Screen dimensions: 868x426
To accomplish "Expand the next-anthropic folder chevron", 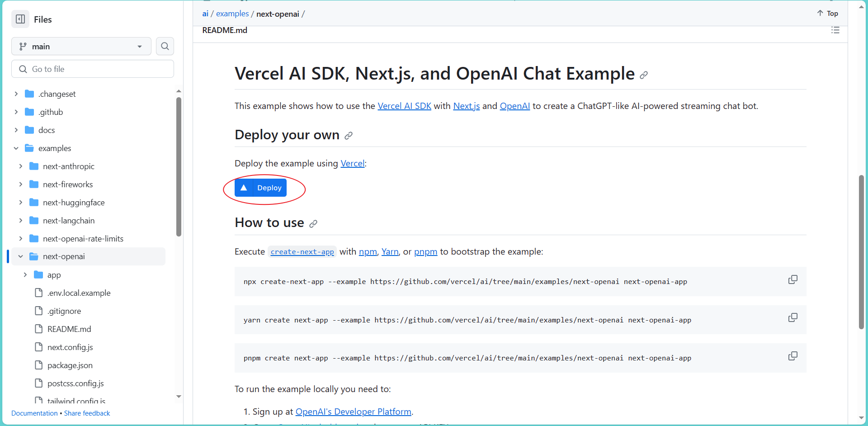I will 21,166.
